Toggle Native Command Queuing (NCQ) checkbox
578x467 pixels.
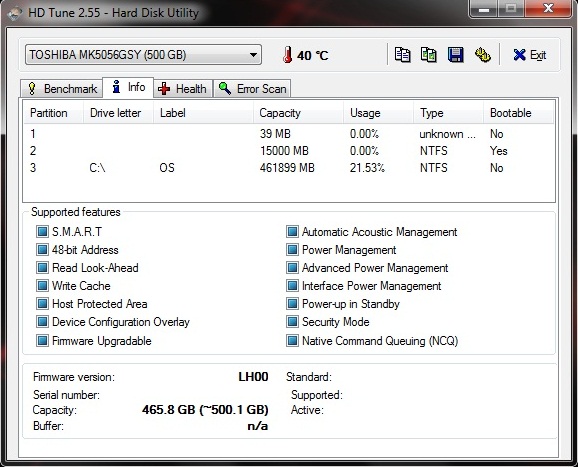click(x=292, y=340)
